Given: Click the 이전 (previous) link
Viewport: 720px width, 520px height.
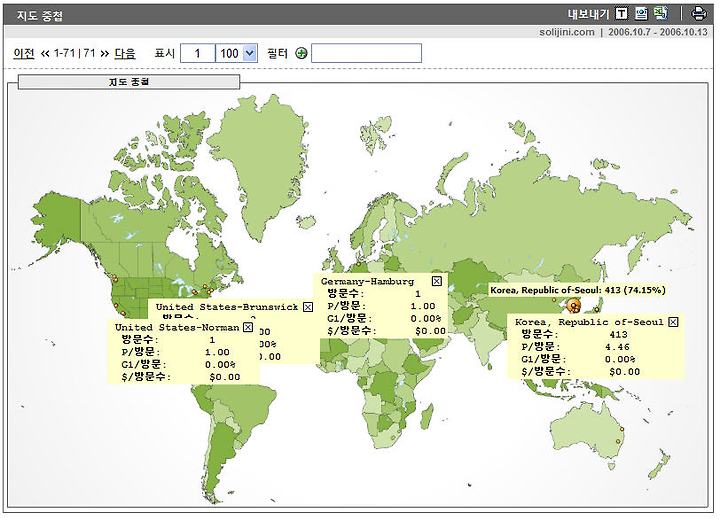Looking at the screenshot, I should [24, 53].
